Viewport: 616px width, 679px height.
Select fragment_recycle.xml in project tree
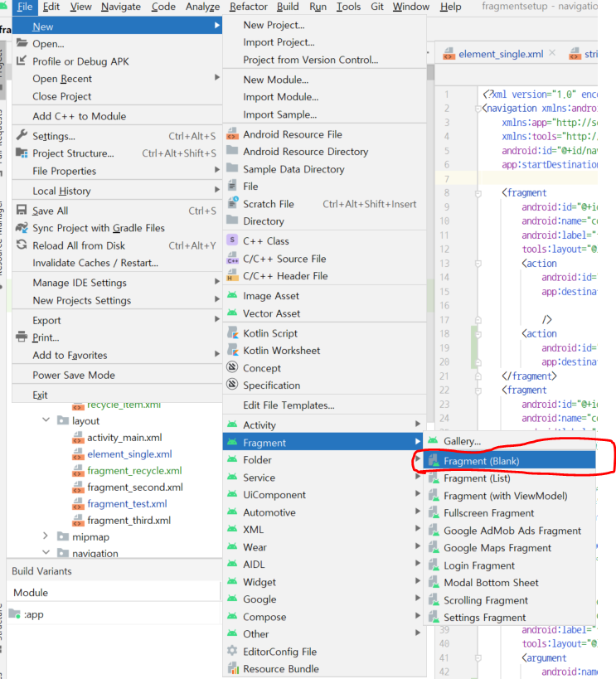tap(134, 471)
